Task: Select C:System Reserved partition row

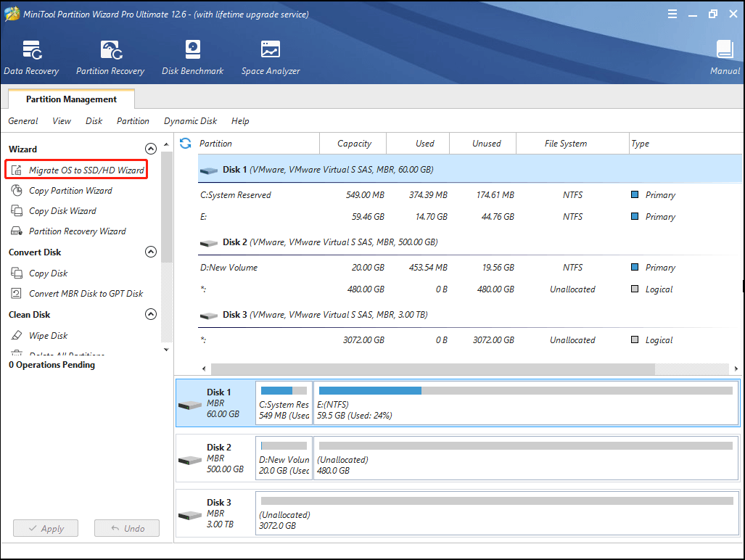Action: coord(470,194)
